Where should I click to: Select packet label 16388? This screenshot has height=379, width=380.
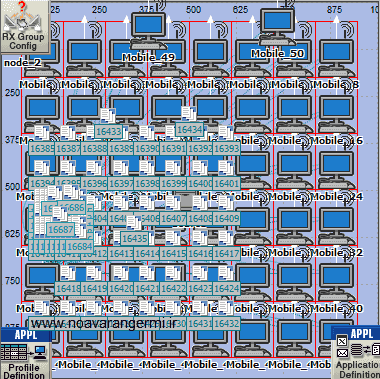[x=94, y=148]
